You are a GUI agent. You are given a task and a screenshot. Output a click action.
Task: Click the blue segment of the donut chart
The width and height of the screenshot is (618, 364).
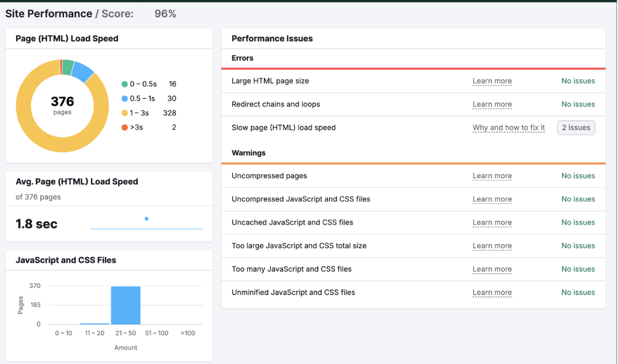click(83, 71)
